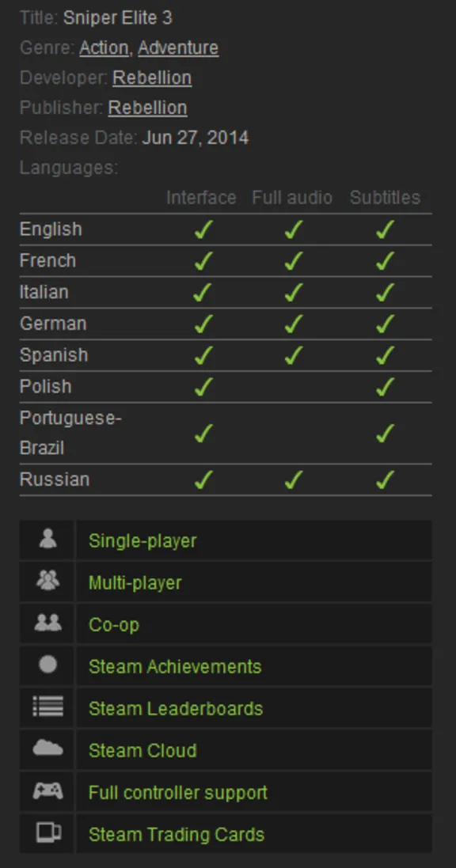Click the Steam Cloud icon
This screenshot has height=868, width=456.
pyautogui.click(x=46, y=749)
